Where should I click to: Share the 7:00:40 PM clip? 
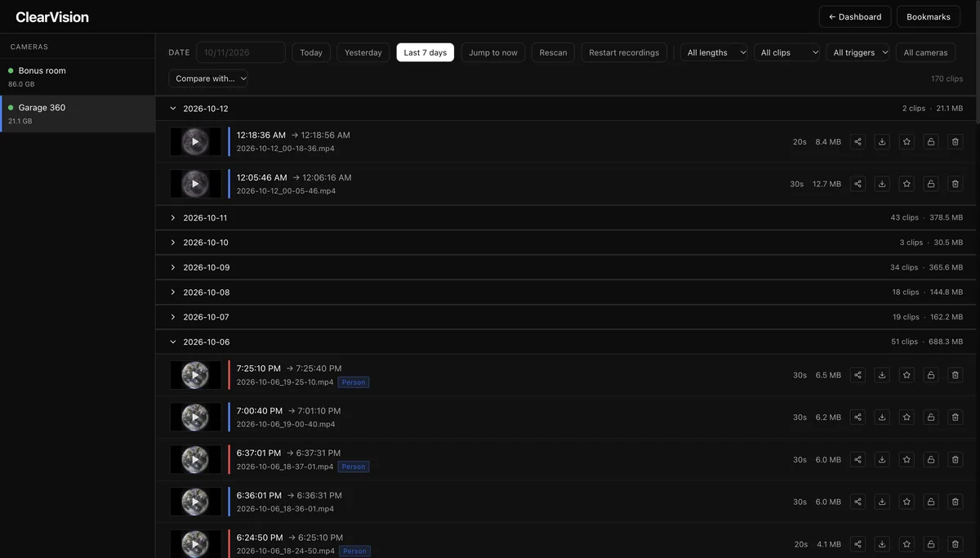click(x=857, y=417)
